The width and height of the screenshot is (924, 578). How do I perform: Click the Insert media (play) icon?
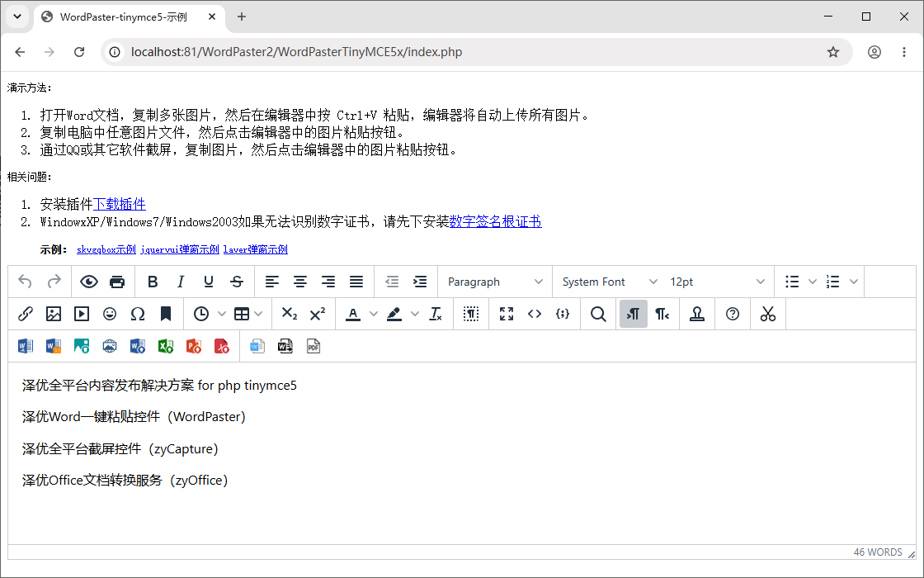click(x=82, y=314)
